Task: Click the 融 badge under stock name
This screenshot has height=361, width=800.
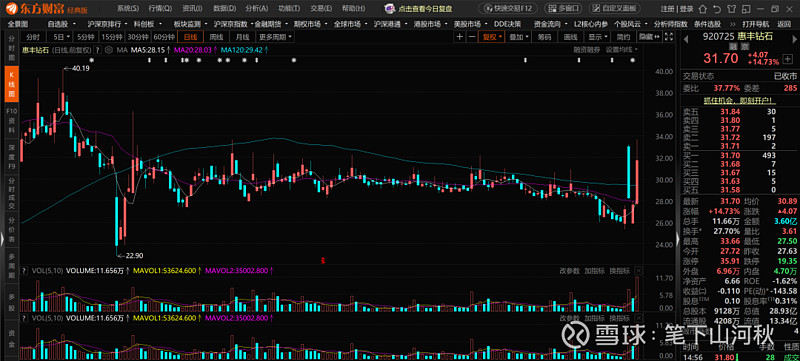Action: click(733, 46)
